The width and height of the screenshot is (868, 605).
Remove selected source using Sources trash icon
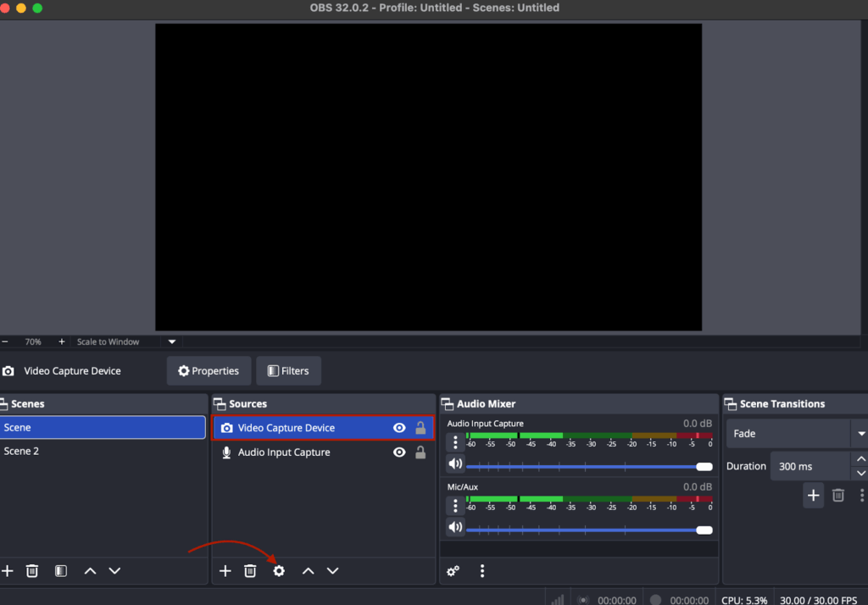click(x=250, y=571)
